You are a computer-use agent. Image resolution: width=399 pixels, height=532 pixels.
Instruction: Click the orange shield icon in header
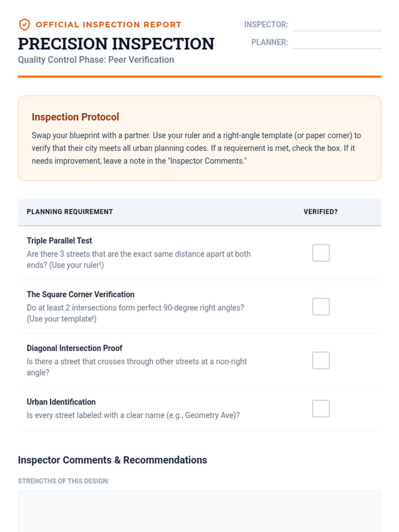pyautogui.click(x=24, y=25)
